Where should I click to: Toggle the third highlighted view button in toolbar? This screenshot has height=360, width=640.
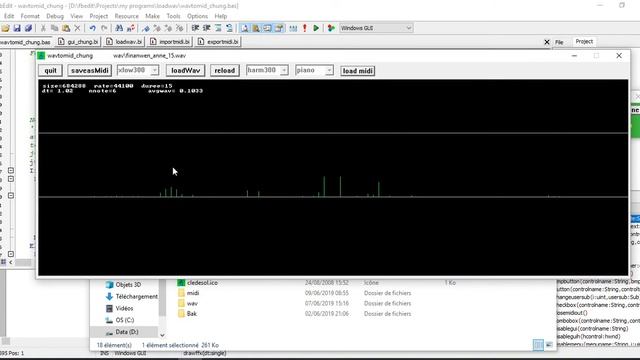(267, 28)
